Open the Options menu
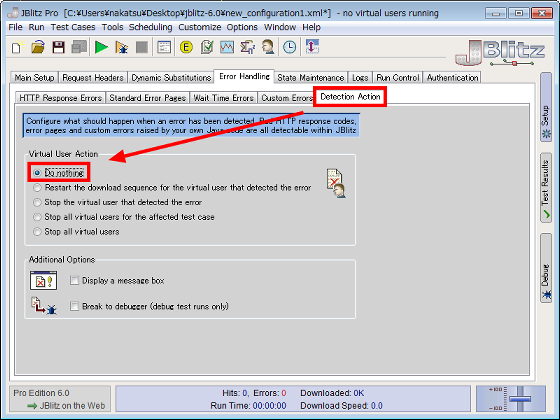 [x=242, y=27]
